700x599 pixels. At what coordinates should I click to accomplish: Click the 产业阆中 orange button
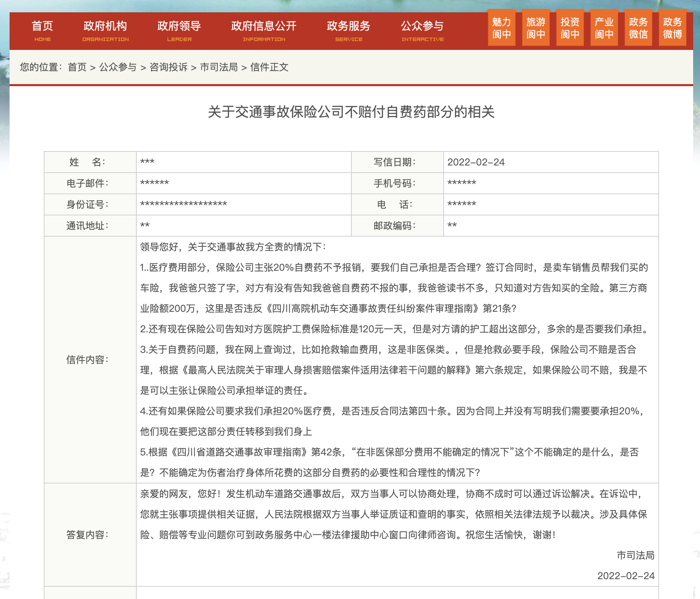604,28
